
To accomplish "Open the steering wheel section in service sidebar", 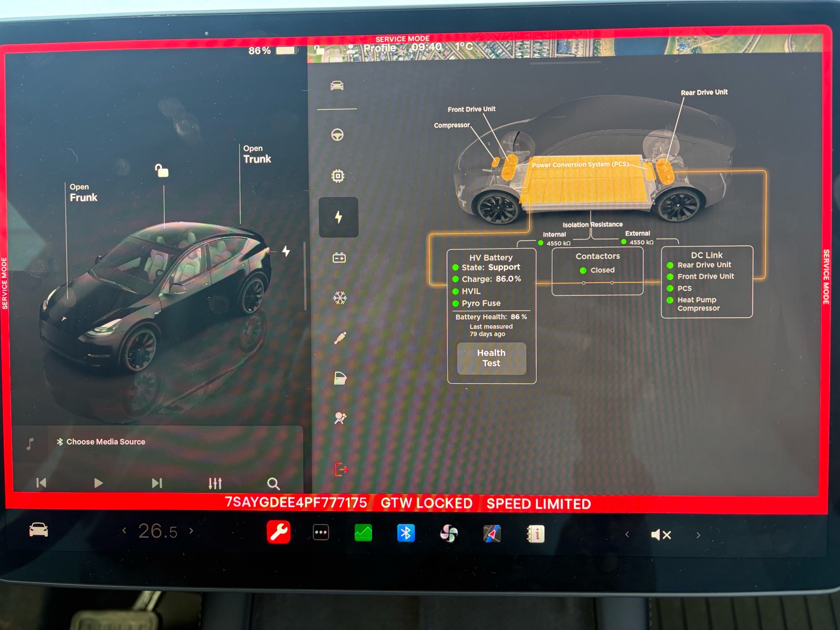I will click(x=337, y=135).
